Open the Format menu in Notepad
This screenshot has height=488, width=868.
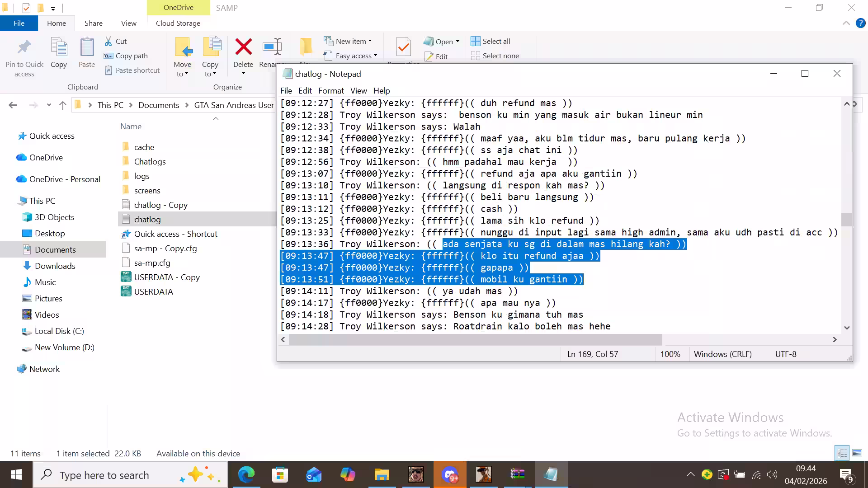pyautogui.click(x=331, y=90)
